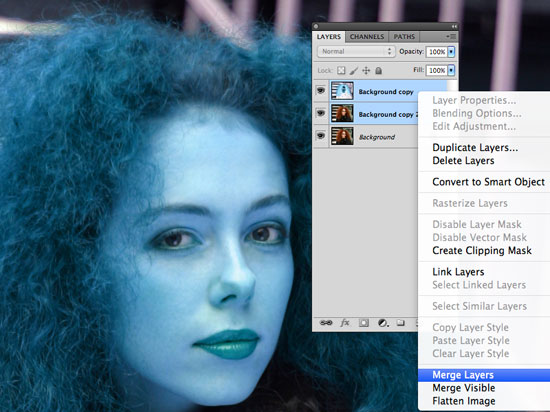The height and width of the screenshot is (412, 550).
Task: Click the Fill 100% field
Action: [x=437, y=70]
